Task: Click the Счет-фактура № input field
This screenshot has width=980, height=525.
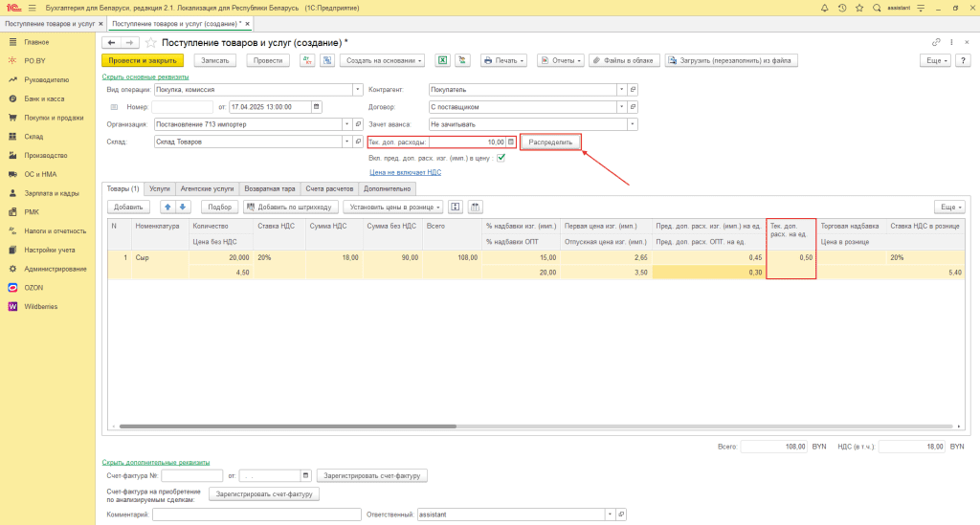Action: click(191, 475)
